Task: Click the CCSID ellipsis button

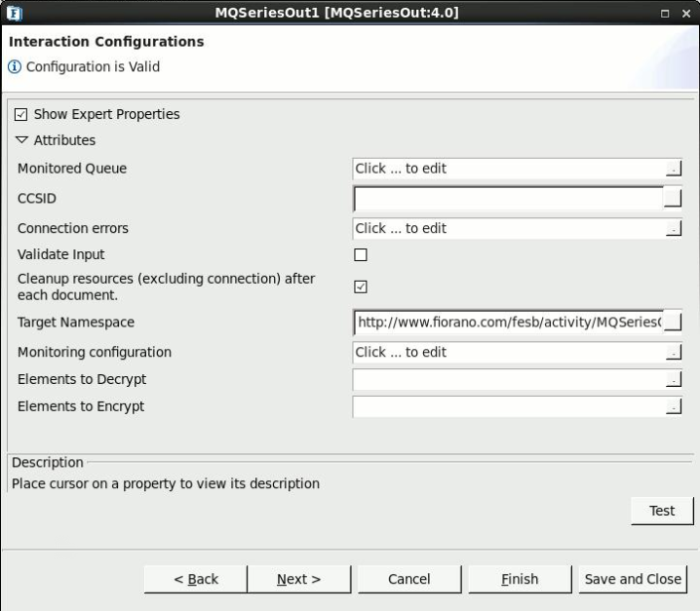Action: pyautogui.click(x=673, y=198)
